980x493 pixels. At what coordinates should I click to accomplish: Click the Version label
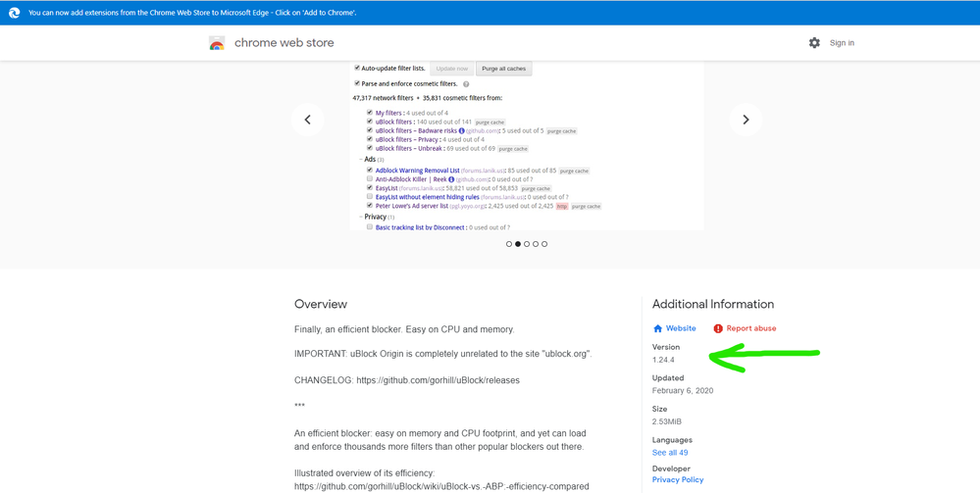click(x=666, y=347)
